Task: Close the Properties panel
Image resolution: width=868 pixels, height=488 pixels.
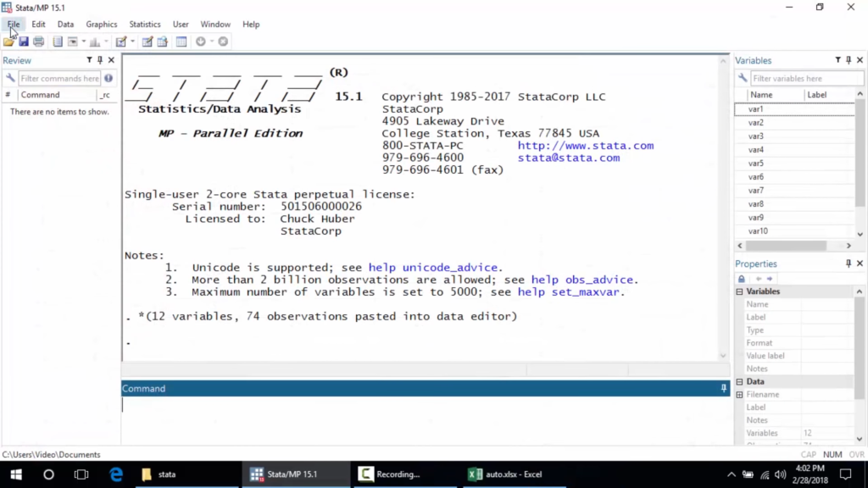Action: 860,263
